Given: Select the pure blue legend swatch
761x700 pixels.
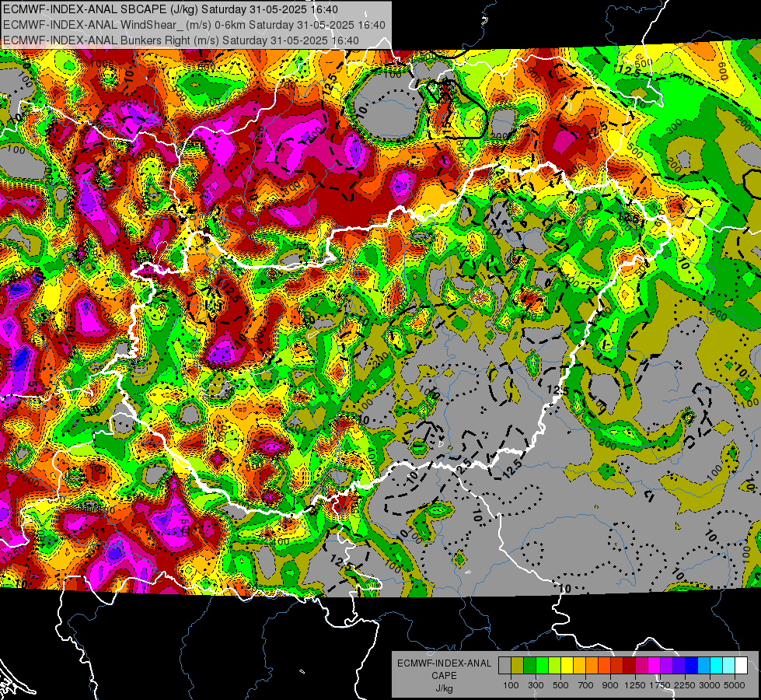Looking at the screenshot, I should click(692, 665).
